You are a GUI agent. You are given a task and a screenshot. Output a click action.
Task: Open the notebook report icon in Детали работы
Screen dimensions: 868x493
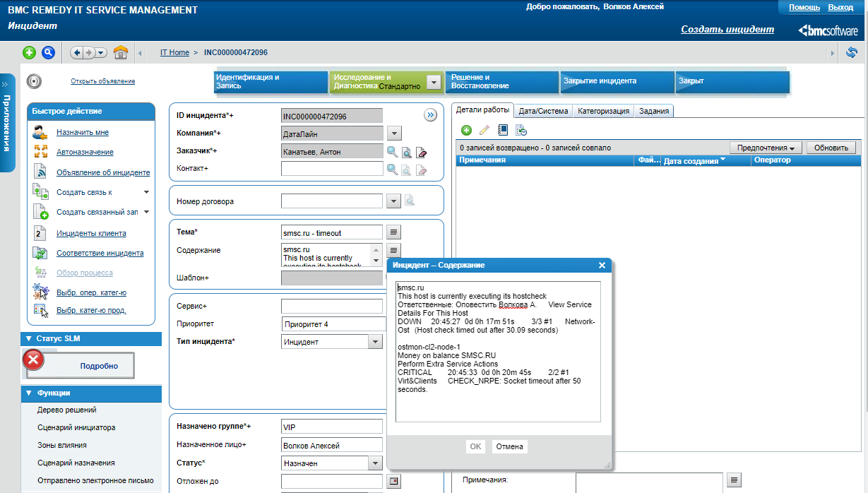click(503, 130)
